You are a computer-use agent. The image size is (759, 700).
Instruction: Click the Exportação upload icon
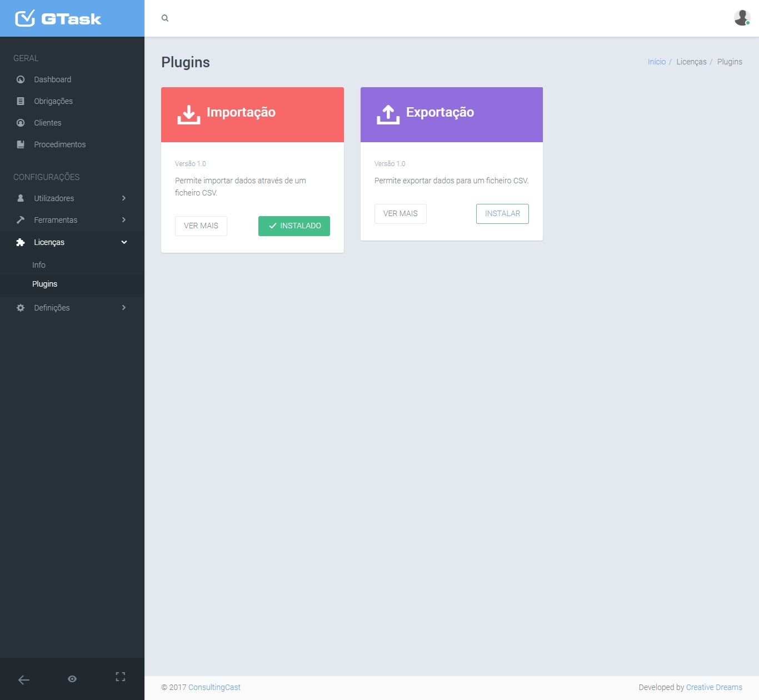[x=388, y=114]
